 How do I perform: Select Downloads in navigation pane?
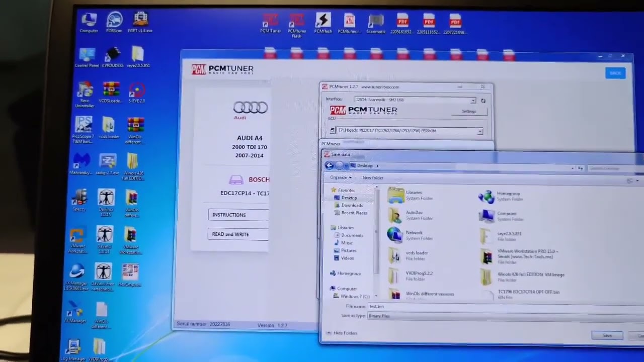tap(348, 205)
